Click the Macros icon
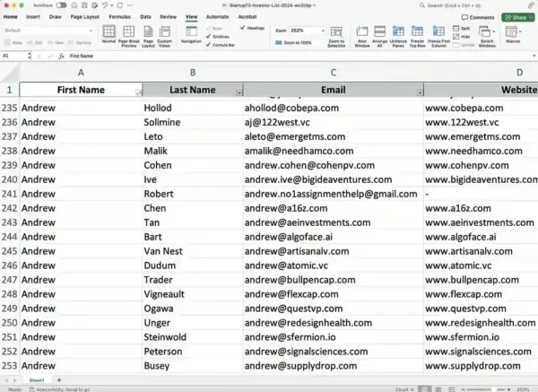 [x=511, y=31]
